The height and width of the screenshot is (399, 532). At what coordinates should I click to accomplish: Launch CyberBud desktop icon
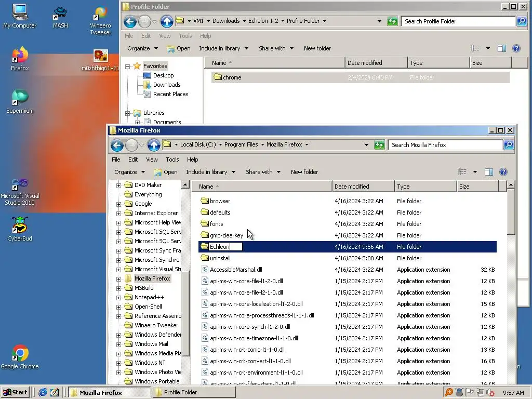[x=20, y=229]
